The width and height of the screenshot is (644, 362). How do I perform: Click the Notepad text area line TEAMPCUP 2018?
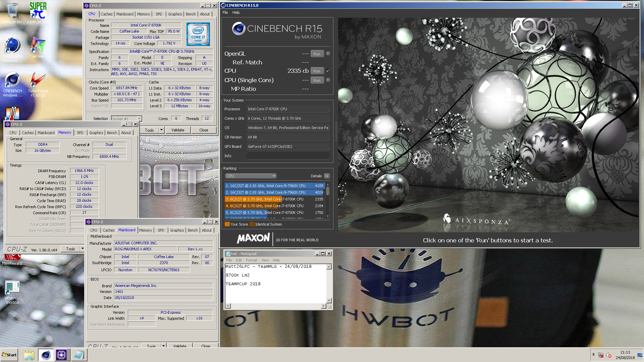[x=243, y=284]
